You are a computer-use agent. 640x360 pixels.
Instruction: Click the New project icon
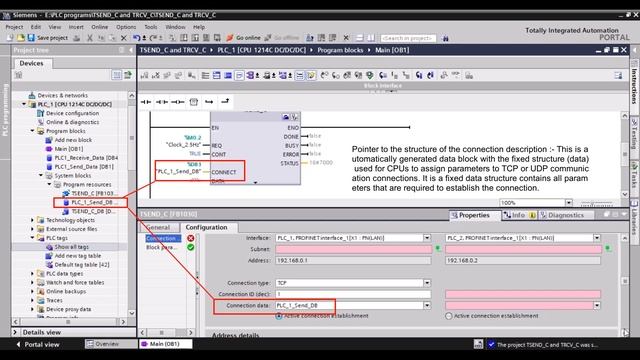[x=10, y=38]
